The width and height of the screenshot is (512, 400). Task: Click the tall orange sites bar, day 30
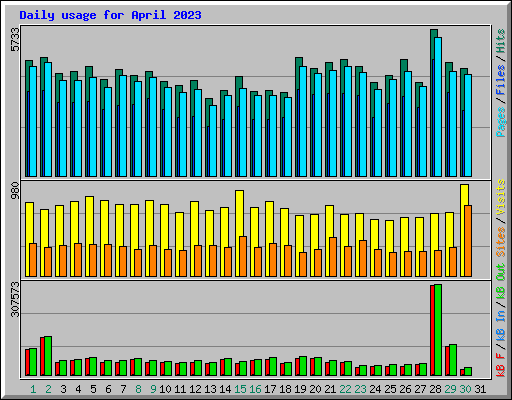click(468, 241)
